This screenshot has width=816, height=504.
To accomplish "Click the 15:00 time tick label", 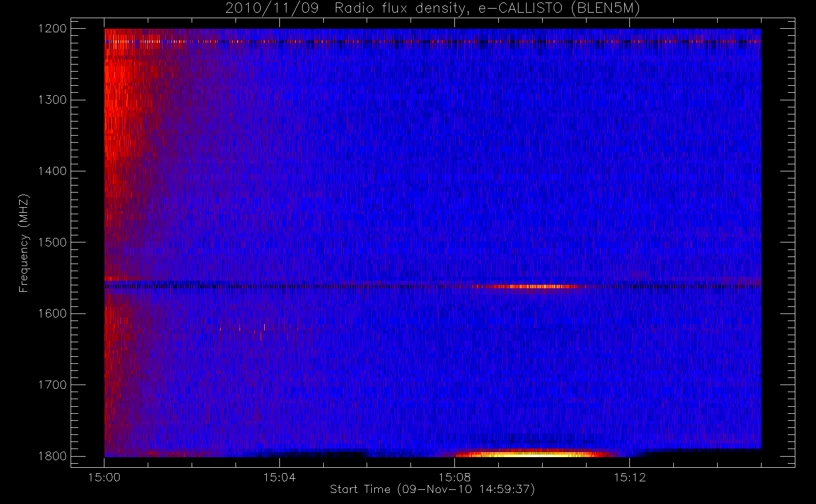I will tap(104, 477).
